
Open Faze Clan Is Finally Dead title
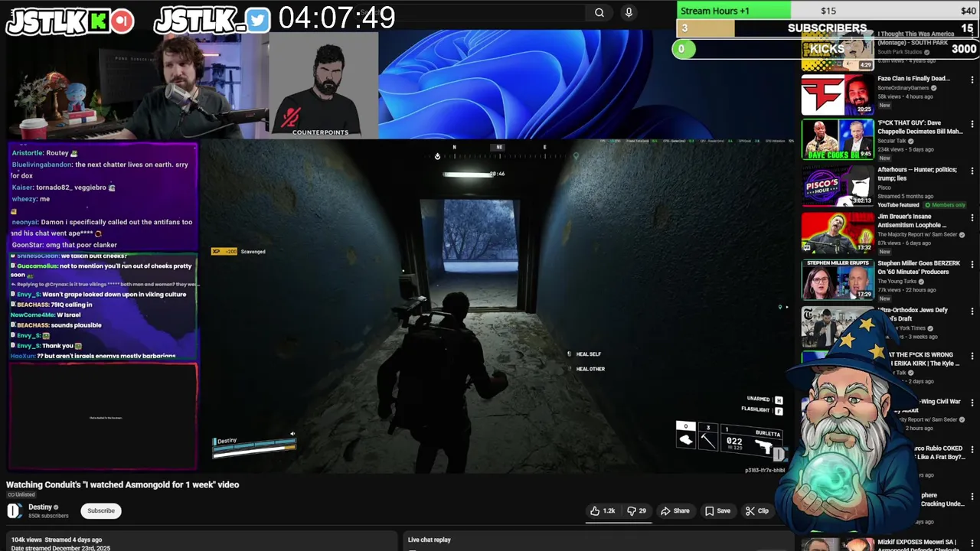[x=913, y=78]
